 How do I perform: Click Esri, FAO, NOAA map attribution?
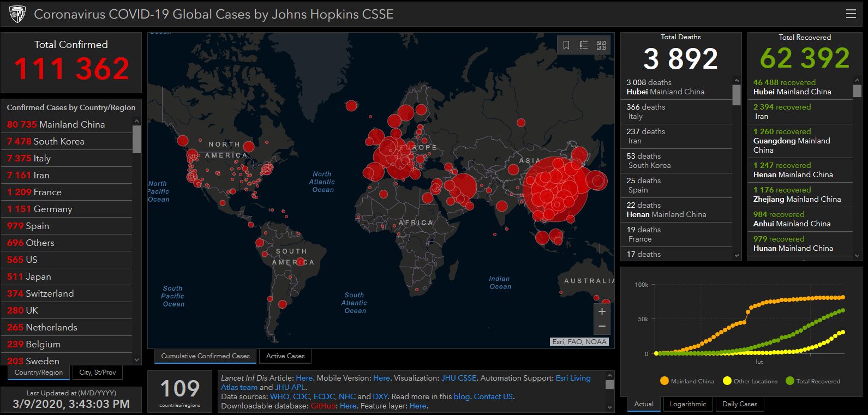(579, 342)
